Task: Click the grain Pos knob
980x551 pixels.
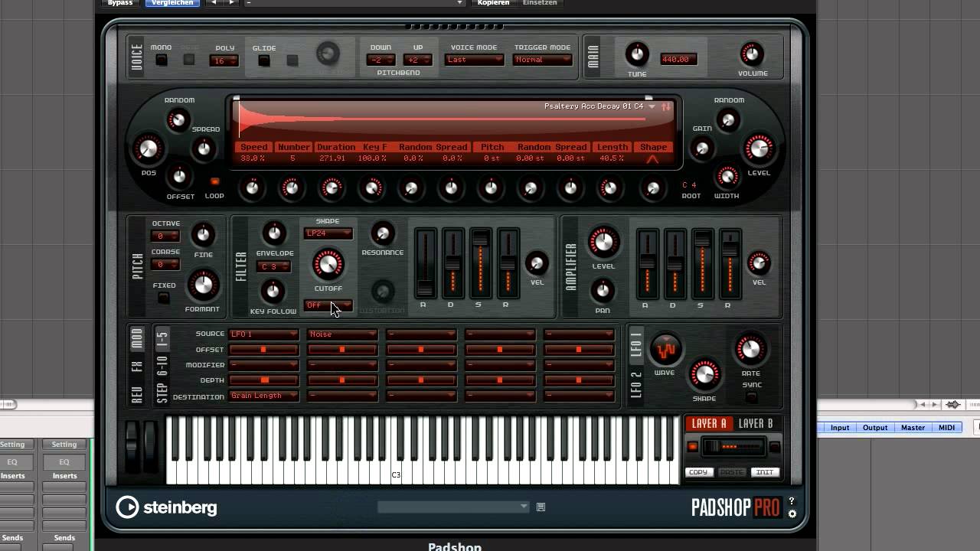Action: point(148,149)
